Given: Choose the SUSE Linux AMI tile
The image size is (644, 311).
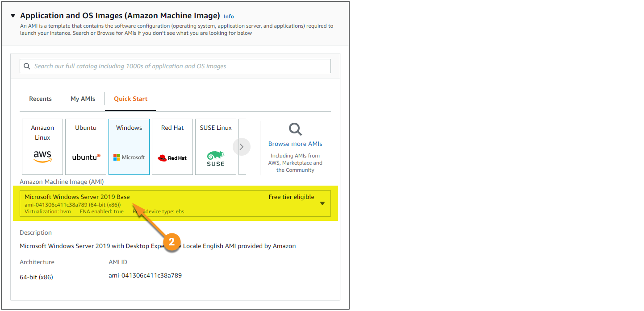Looking at the screenshot, I should [x=216, y=147].
